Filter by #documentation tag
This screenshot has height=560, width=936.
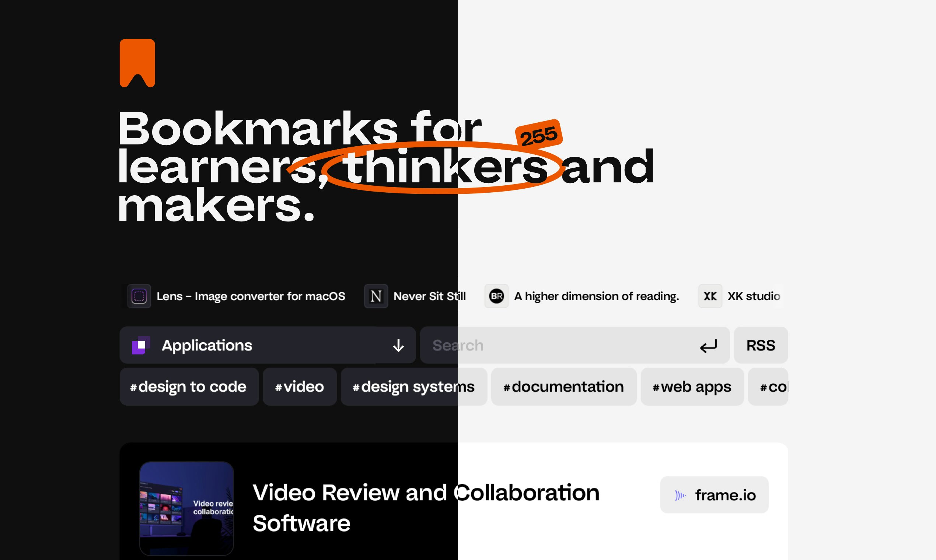click(x=563, y=387)
